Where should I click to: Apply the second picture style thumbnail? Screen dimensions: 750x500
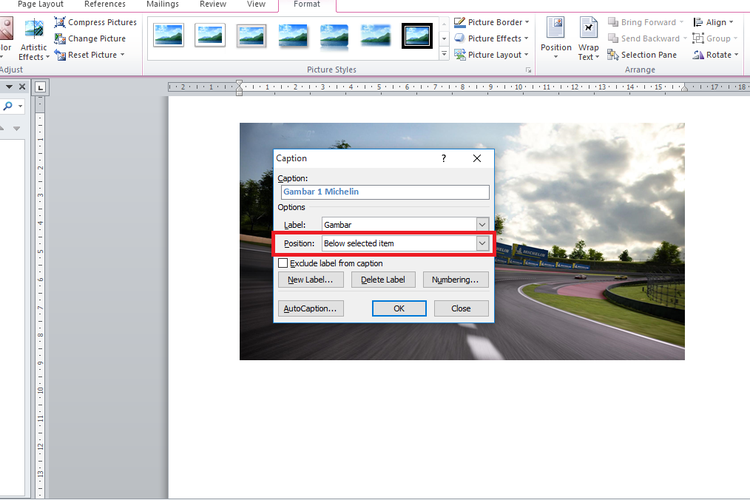tap(210, 35)
